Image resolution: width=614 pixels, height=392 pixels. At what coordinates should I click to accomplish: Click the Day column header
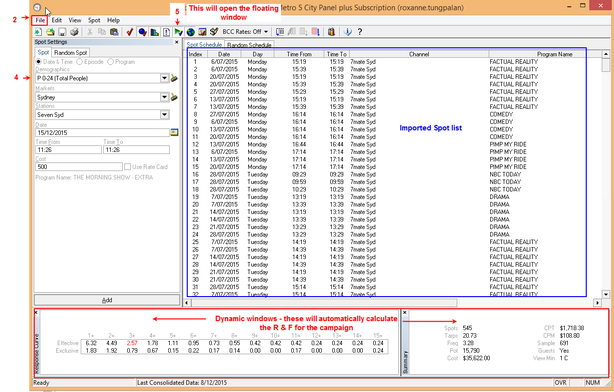tap(257, 54)
